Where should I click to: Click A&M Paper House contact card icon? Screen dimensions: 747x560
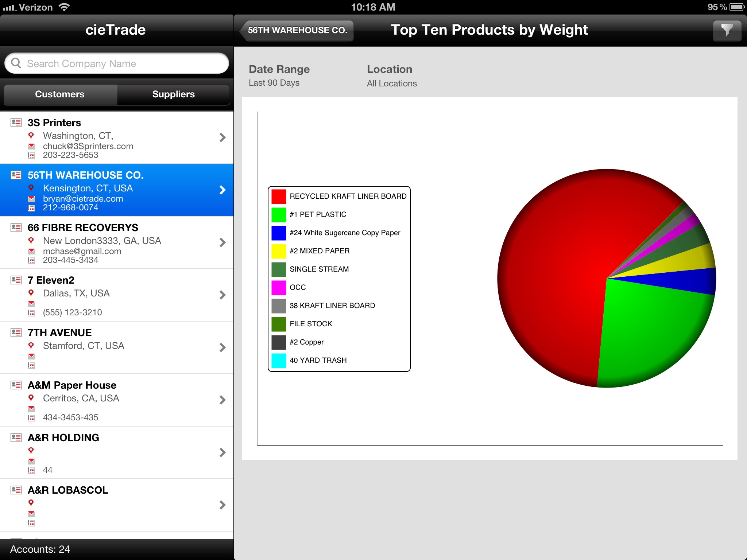point(16,385)
